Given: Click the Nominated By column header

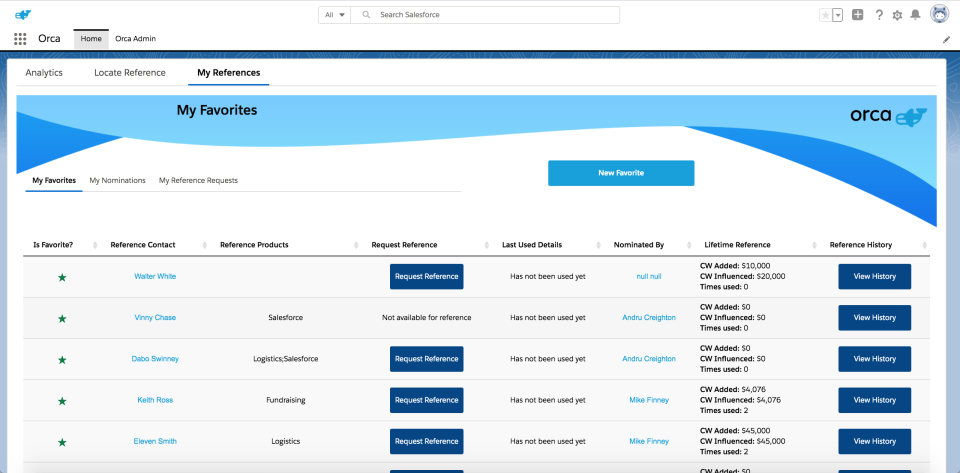Looking at the screenshot, I should (x=639, y=245).
